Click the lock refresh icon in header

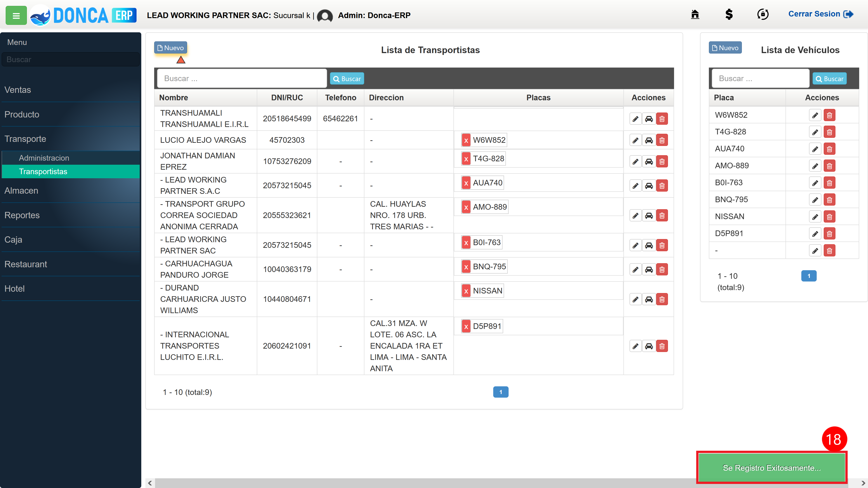(x=762, y=14)
